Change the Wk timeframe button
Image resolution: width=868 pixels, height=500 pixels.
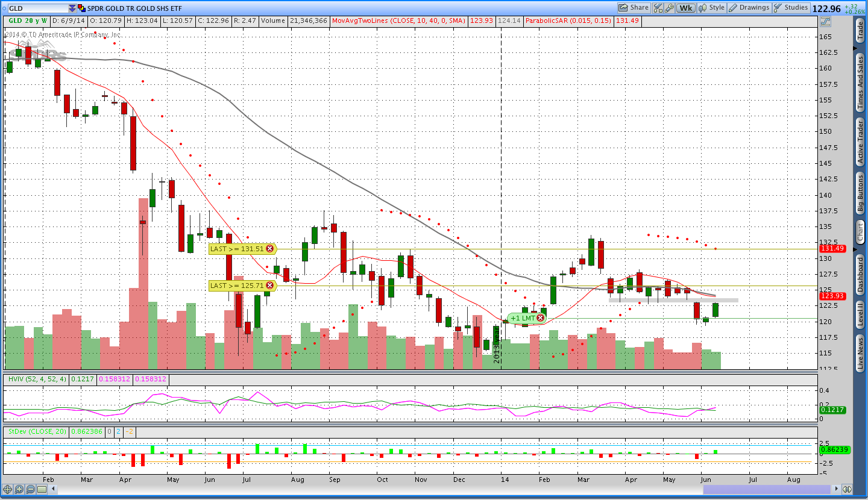tap(685, 8)
